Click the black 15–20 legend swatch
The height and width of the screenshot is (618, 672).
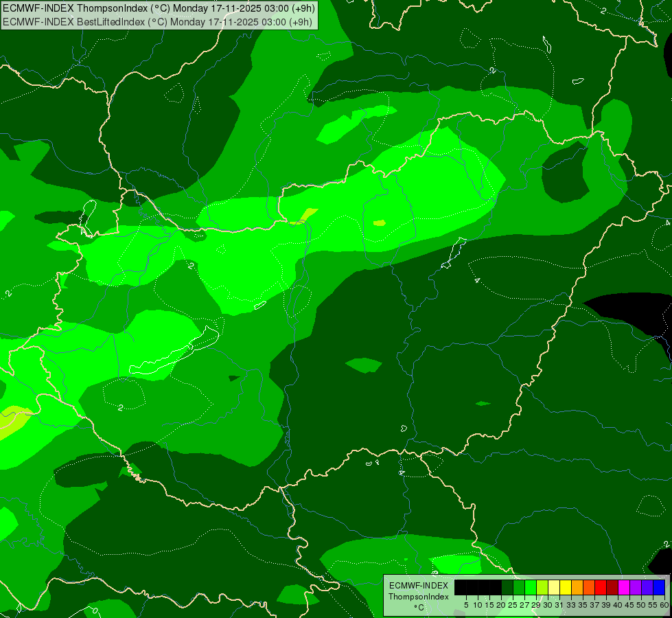click(496, 587)
